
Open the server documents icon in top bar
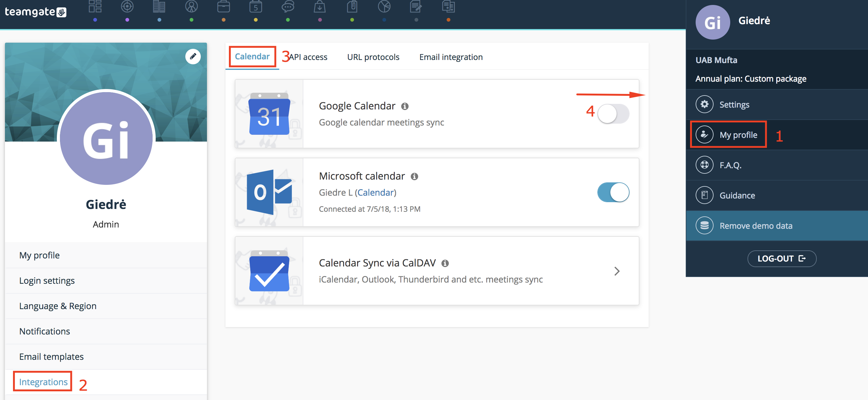point(449,6)
